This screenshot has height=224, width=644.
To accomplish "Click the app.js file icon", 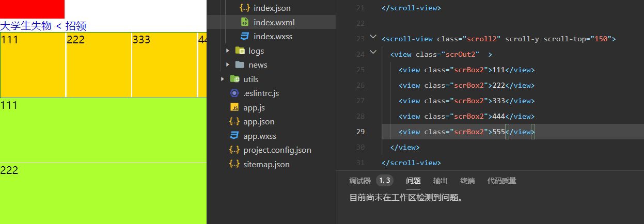I will (234, 108).
